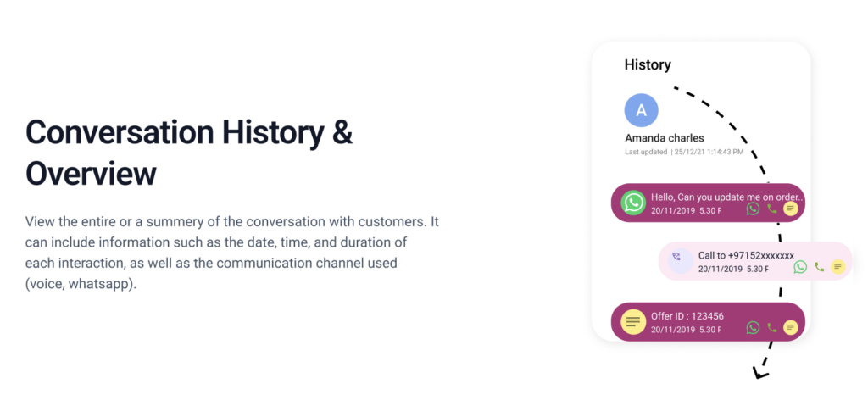Image resolution: width=868 pixels, height=406 pixels.
Task: Click the large WhatsApp icon on the Hello message
Action: click(x=633, y=203)
